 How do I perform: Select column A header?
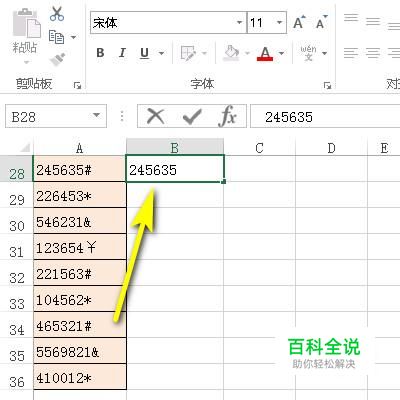(79, 148)
